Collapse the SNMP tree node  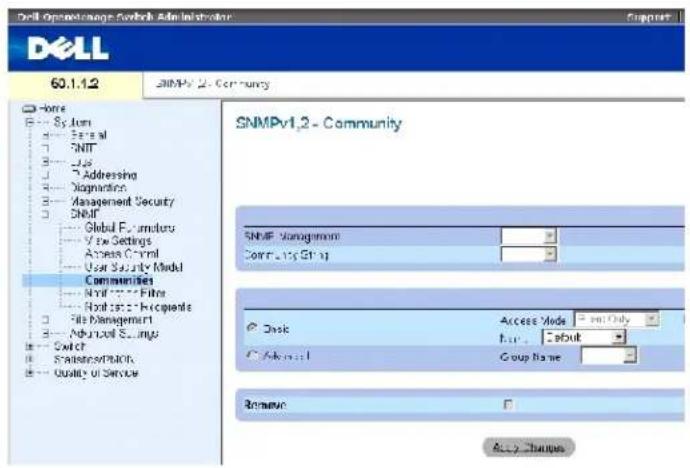tap(45, 215)
